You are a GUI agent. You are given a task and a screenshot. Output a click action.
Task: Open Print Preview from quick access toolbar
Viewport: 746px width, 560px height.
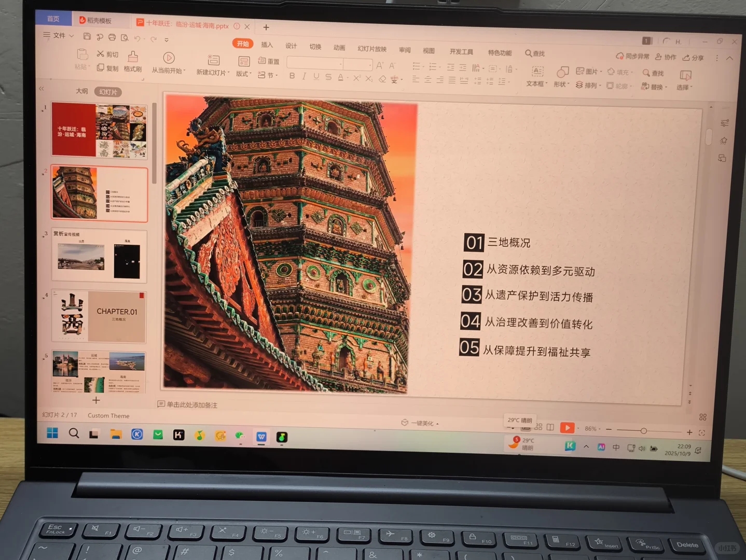pos(125,38)
